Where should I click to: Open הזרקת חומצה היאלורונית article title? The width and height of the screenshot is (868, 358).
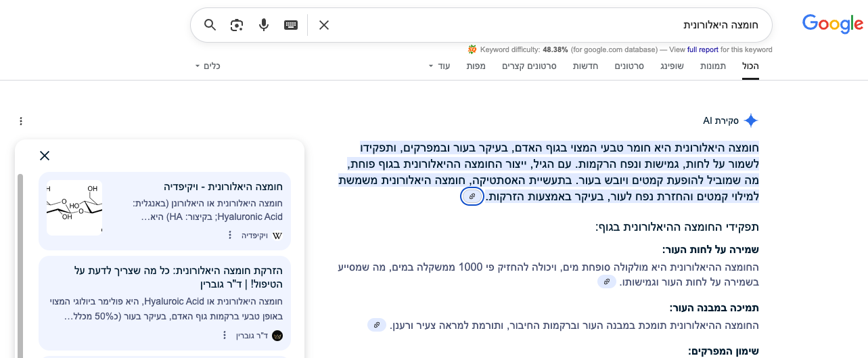coord(179,277)
